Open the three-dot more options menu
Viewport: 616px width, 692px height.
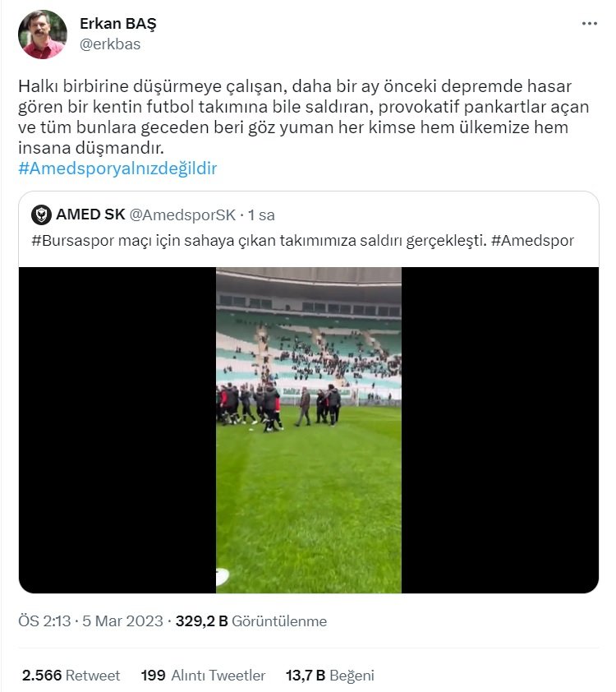point(589,23)
